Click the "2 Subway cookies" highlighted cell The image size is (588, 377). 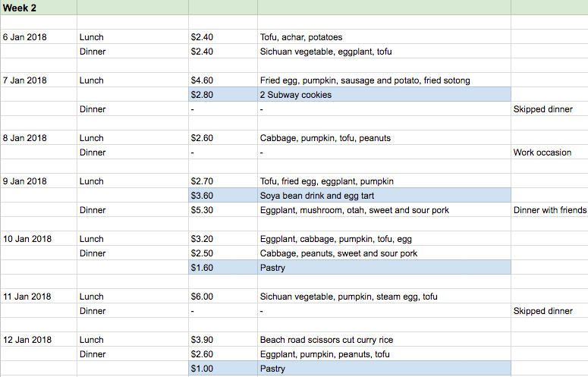[383, 95]
